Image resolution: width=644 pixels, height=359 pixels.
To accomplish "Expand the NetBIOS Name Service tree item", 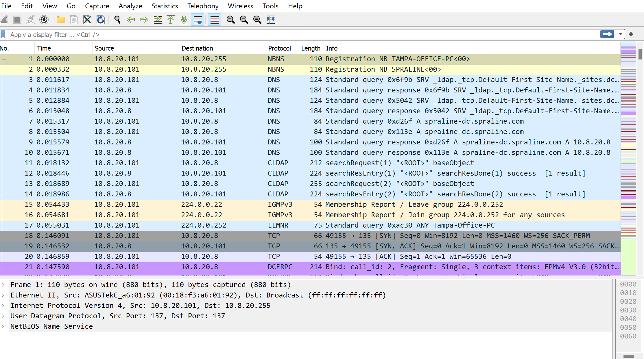I will pos(3,326).
